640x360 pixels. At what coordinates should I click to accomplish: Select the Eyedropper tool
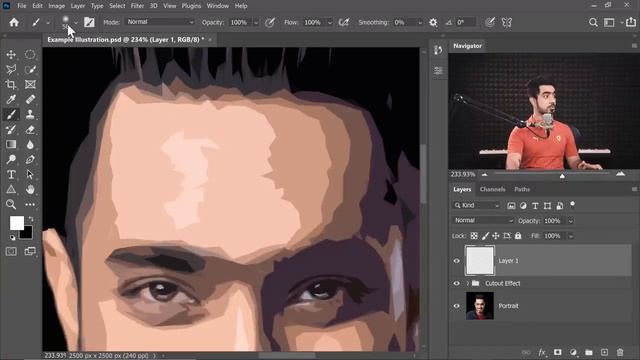(x=11, y=99)
